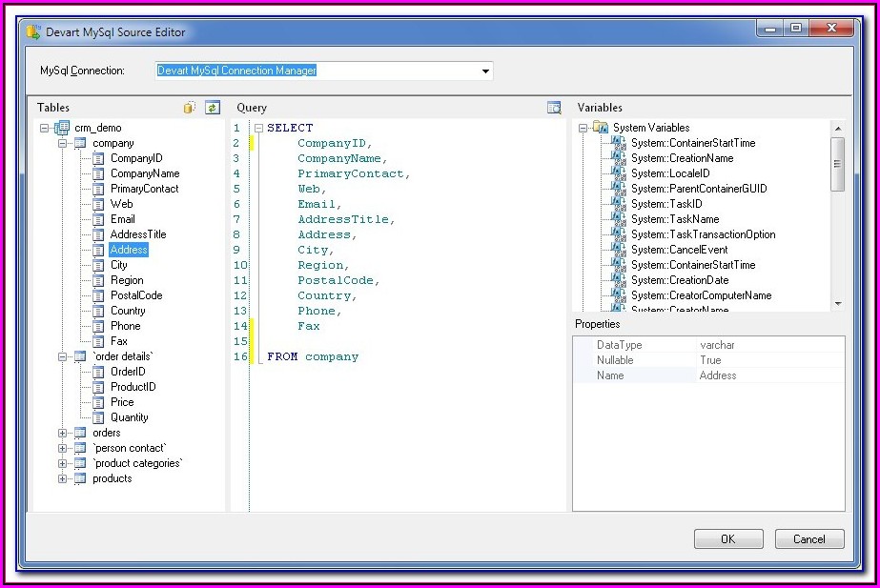Click the Variables list scroll down arrow
This screenshot has height=588, width=880.
[838, 303]
